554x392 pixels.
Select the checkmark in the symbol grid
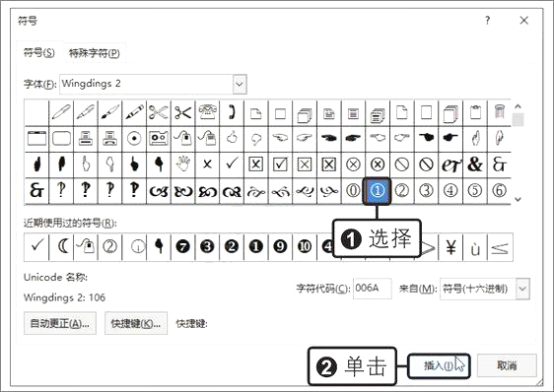232,164
